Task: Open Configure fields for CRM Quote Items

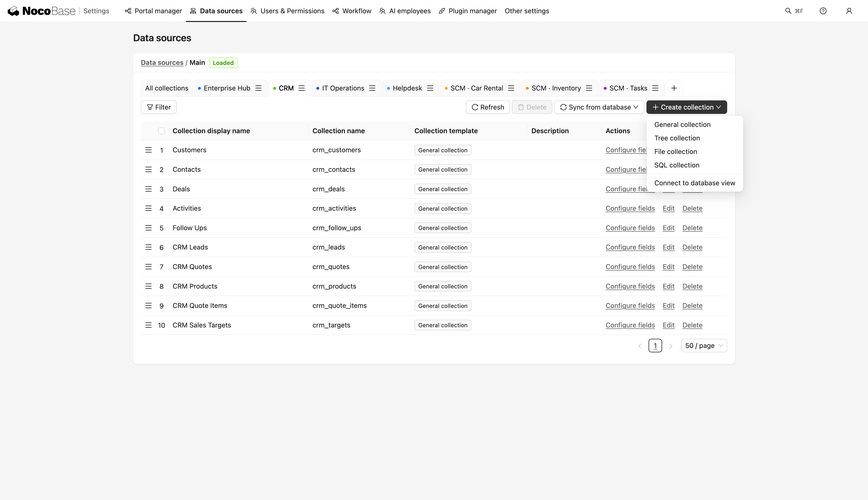Action: (630, 306)
